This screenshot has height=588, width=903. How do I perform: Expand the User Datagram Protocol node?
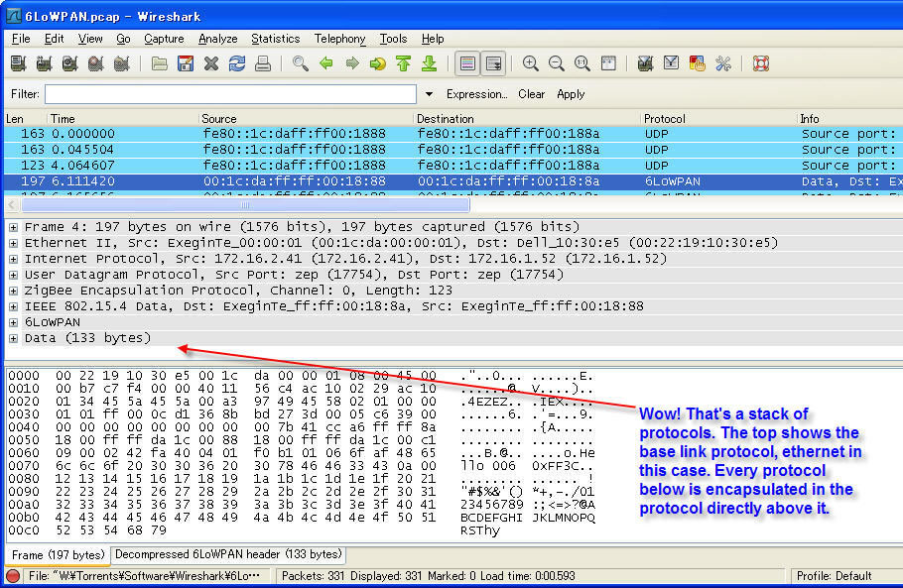[13, 275]
